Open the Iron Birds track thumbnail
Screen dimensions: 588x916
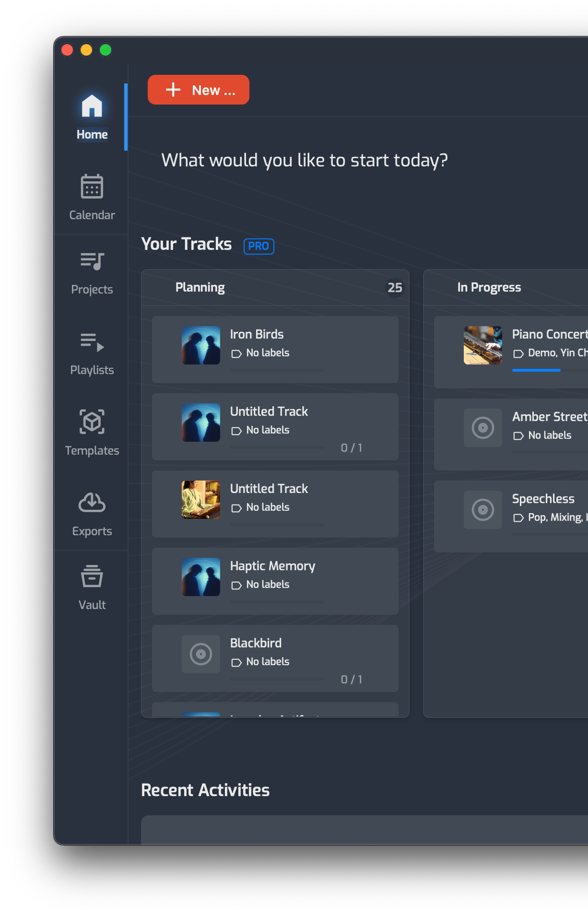coord(201,345)
